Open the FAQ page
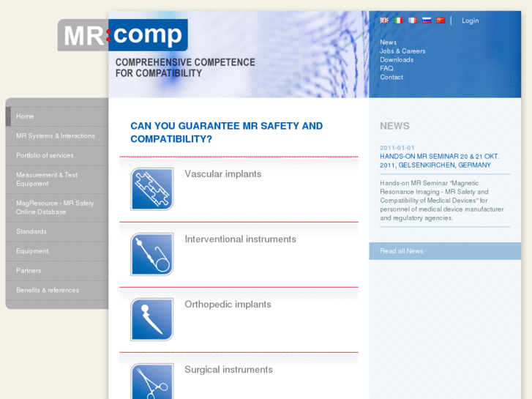The height and width of the screenshot is (399, 532). (386, 69)
